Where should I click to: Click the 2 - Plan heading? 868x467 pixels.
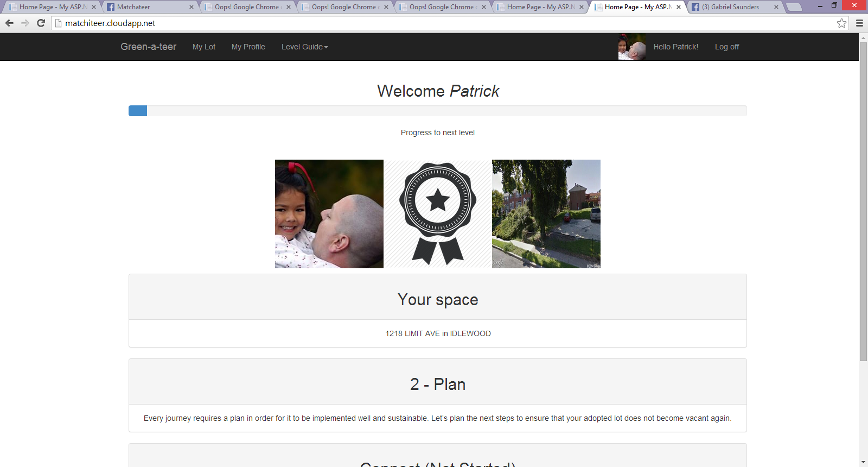point(438,384)
